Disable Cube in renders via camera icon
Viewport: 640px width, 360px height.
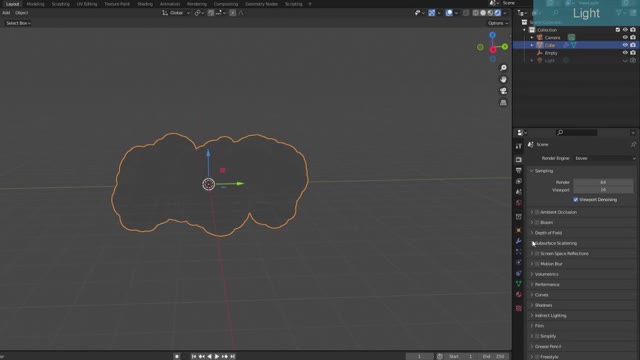pos(633,45)
